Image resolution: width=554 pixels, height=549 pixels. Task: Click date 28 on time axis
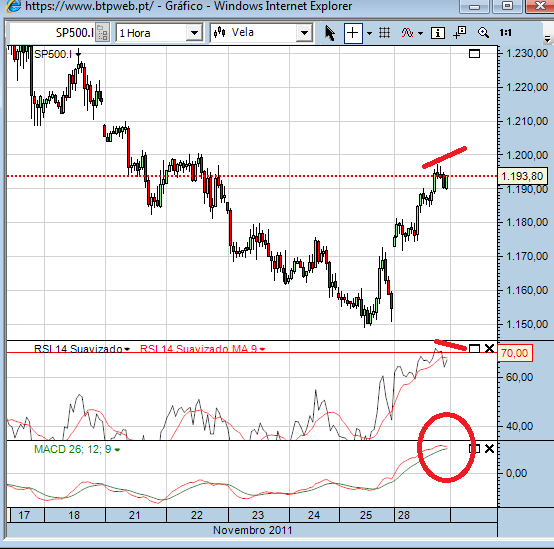tap(403, 515)
